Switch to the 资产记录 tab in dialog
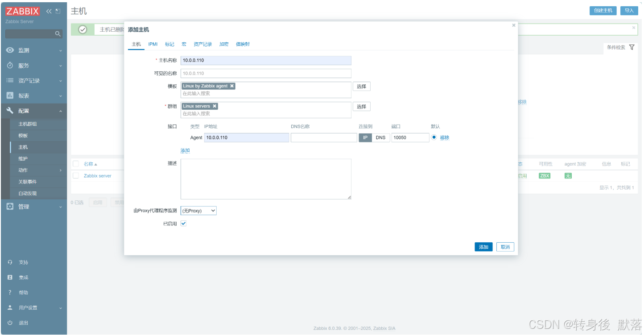Image resolution: width=644 pixels, height=336 pixels. tap(203, 44)
